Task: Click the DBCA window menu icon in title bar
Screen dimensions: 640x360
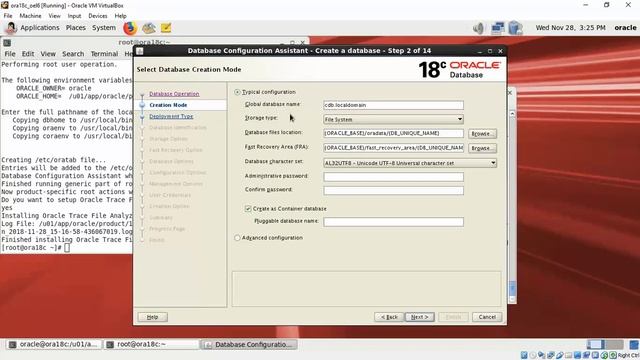Action: (140, 51)
